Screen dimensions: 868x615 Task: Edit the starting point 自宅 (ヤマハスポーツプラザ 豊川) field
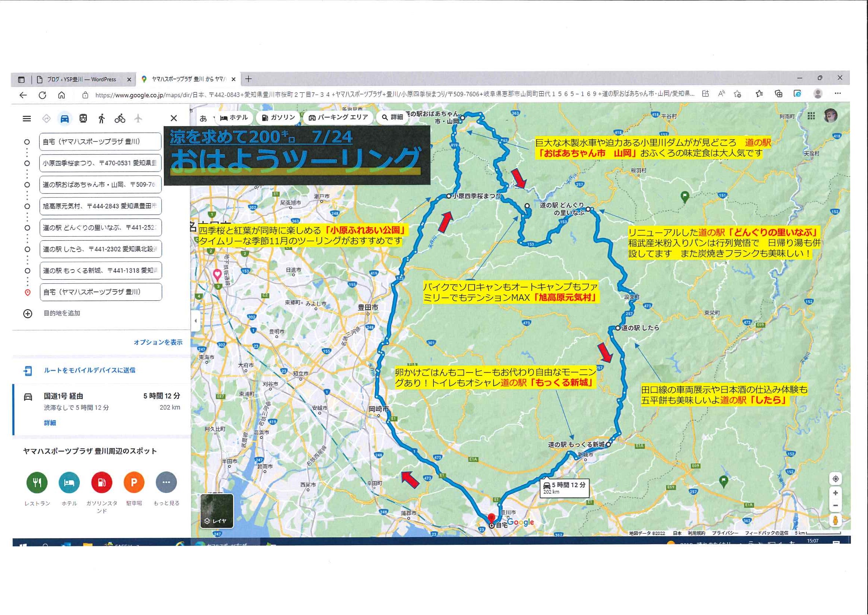100,141
